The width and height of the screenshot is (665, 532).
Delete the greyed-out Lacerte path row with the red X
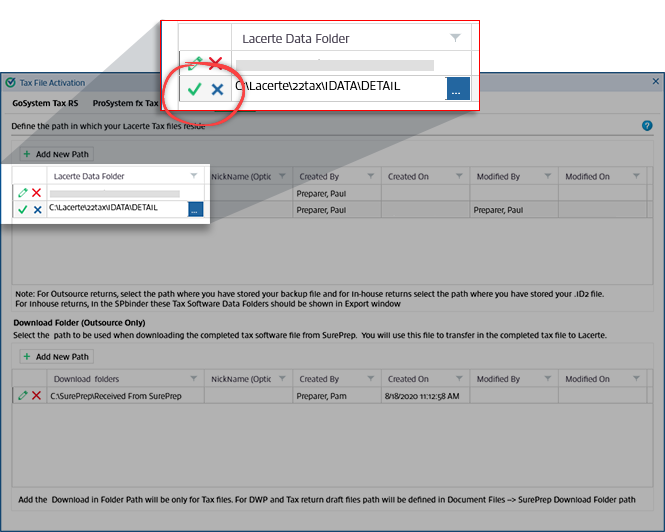(x=36, y=193)
